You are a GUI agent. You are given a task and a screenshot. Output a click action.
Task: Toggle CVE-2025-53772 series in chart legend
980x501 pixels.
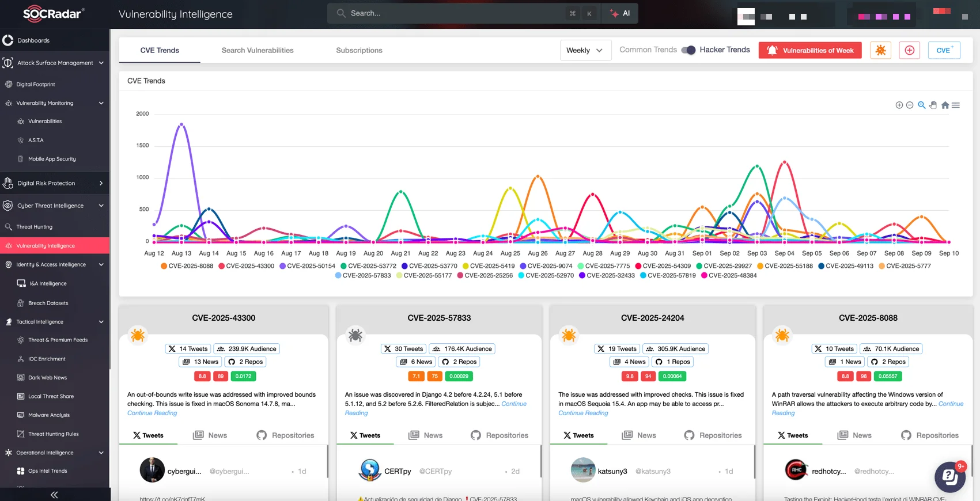(368, 266)
